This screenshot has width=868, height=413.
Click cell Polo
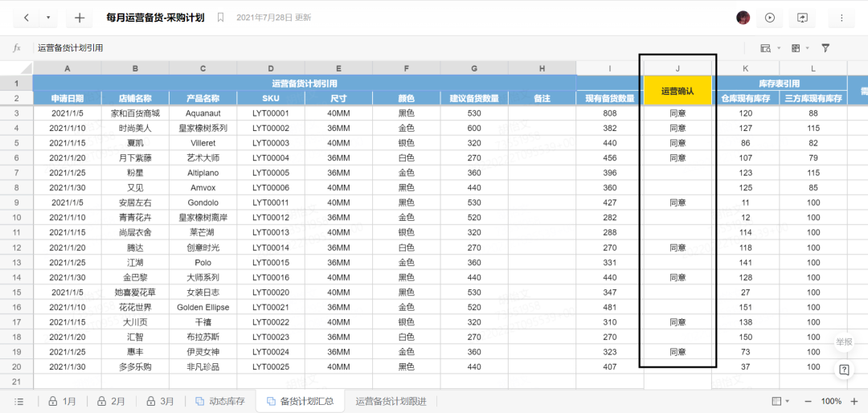tap(203, 263)
